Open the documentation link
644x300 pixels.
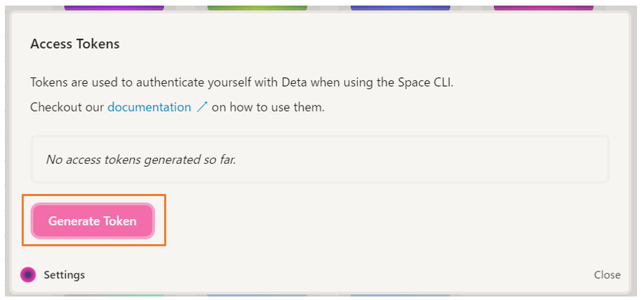coord(149,107)
